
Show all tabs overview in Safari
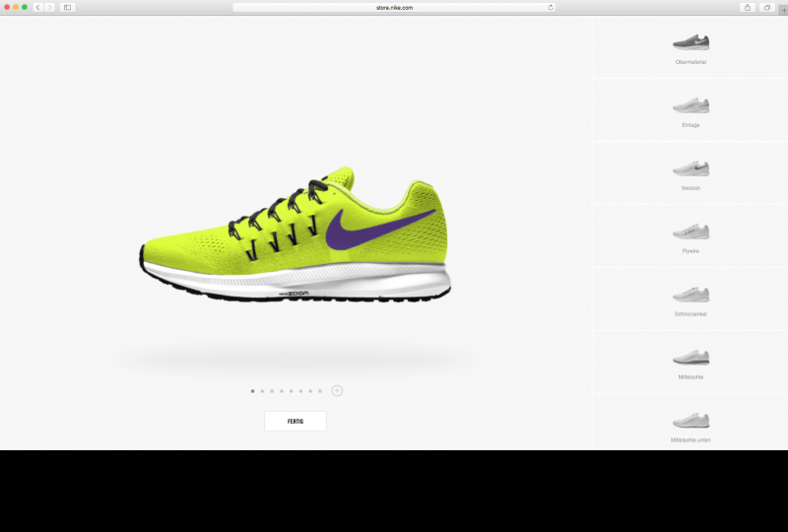766,7
